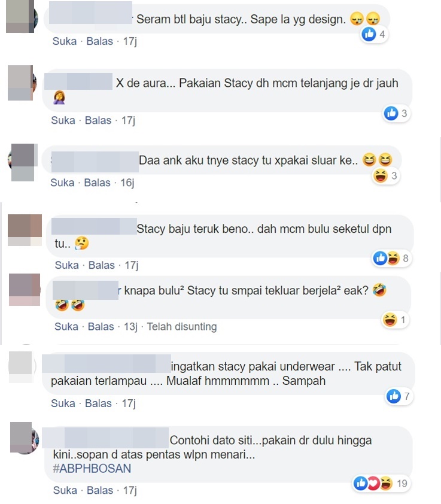
Task: Open haha reaction on 'knapa bulu' comment
Action: [x=395, y=320]
